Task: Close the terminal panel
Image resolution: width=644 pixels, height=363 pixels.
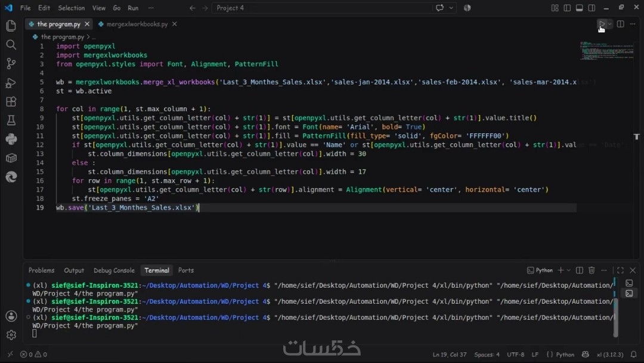Action: (633, 270)
